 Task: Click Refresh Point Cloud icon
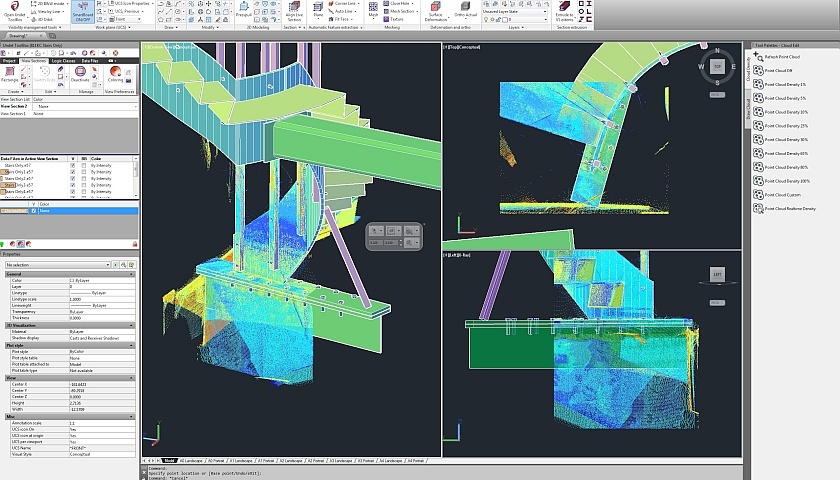[x=758, y=56]
